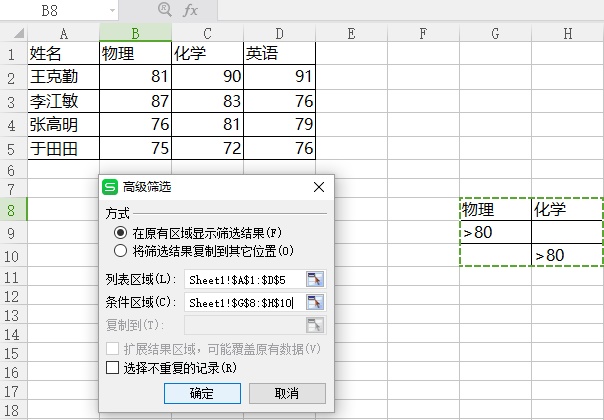This screenshot has height=420, width=604.
Task: Click the Name Box showing B8
Action: click(50, 10)
